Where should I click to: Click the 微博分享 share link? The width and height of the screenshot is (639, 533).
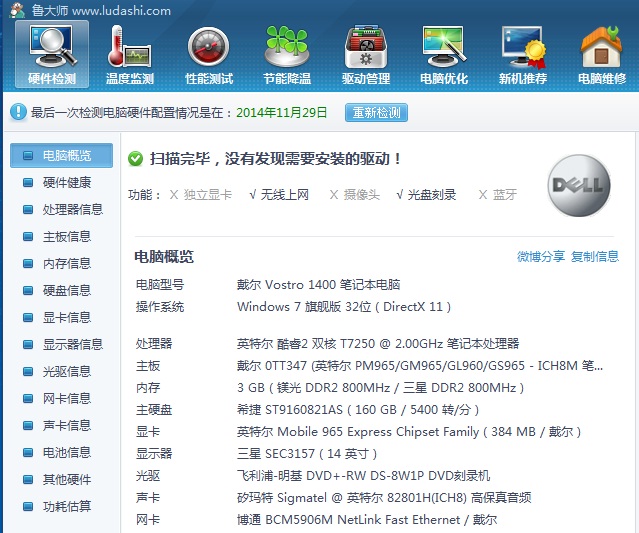coord(541,257)
